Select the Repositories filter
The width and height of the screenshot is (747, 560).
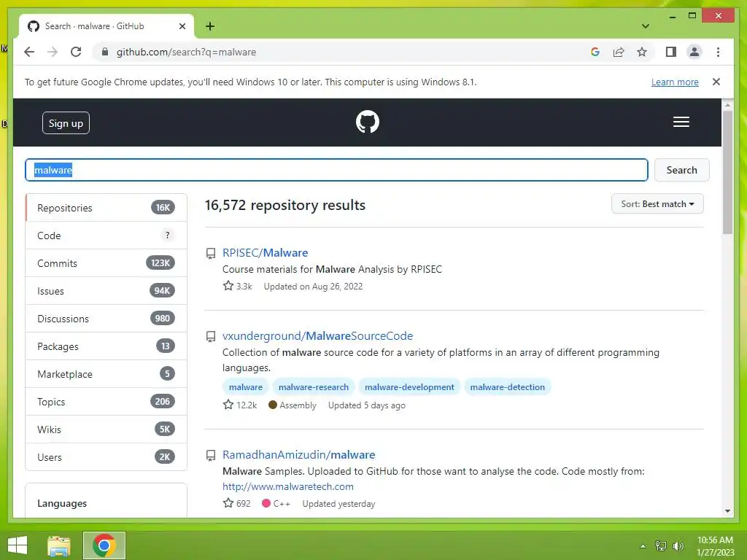tap(107, 208)
